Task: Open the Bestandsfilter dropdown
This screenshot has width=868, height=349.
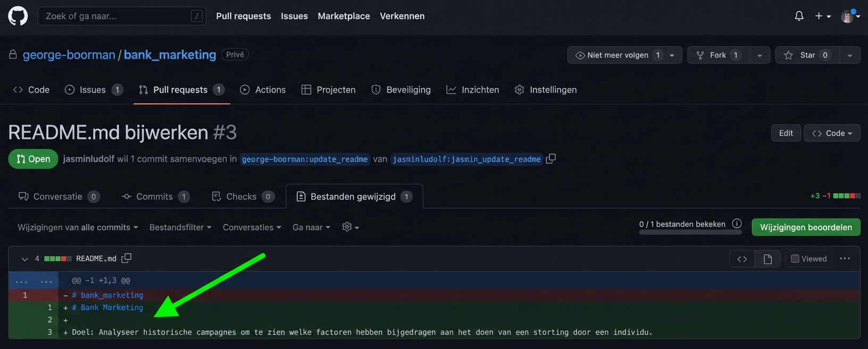Action: (x=180, y=227)
